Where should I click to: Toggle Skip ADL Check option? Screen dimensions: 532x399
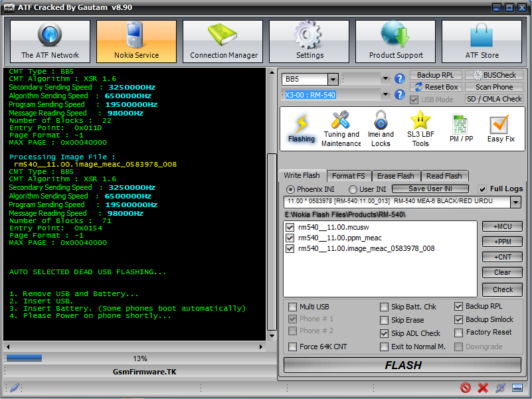click(x=384, y=333)
